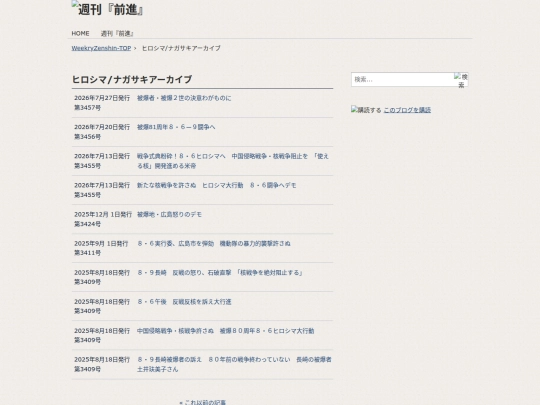Open article 8・9長崎 反戦の怒り、石破直撃
Image resolution: width=540 pixels, height=405 pixels.
(x=220, y=273)
